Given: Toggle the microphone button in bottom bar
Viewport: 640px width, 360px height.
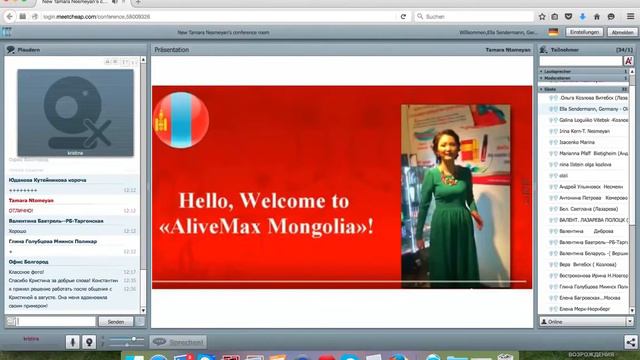Looking at the screenshot, I should coord(73,342).
